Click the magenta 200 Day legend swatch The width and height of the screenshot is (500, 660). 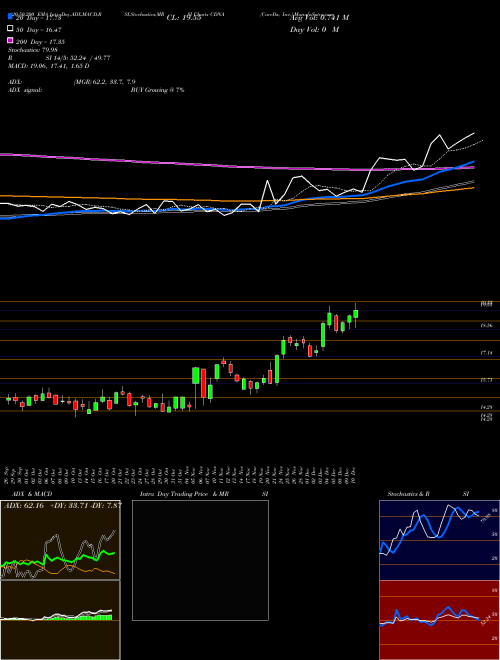click(11, 41)
